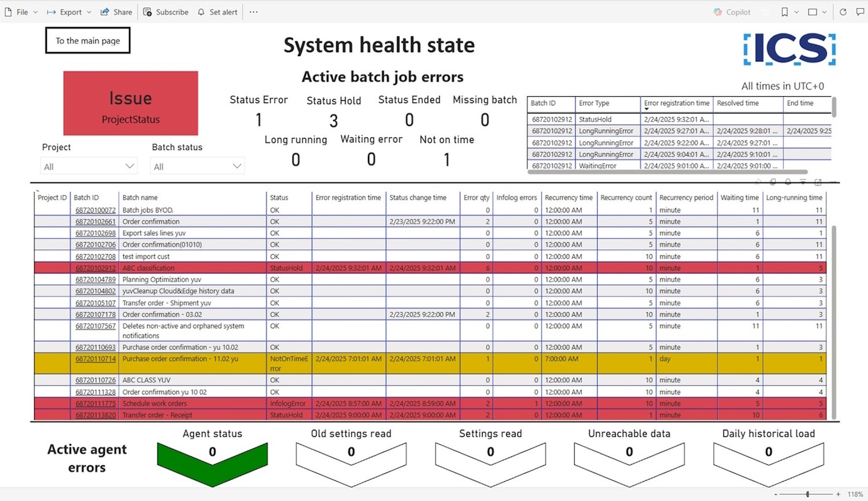
Task: Click the Set alert bell icon
Action: tap(201, 12)
